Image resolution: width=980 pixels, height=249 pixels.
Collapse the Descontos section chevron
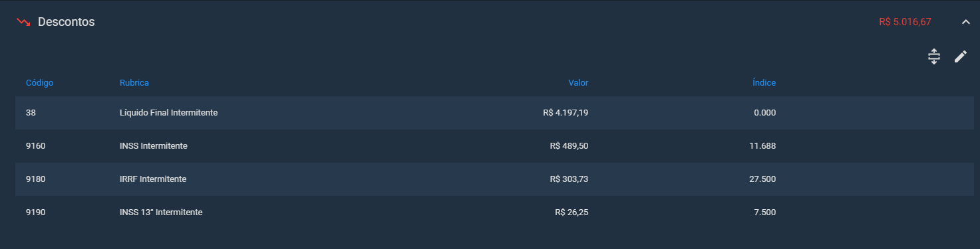tap(966, 22)
